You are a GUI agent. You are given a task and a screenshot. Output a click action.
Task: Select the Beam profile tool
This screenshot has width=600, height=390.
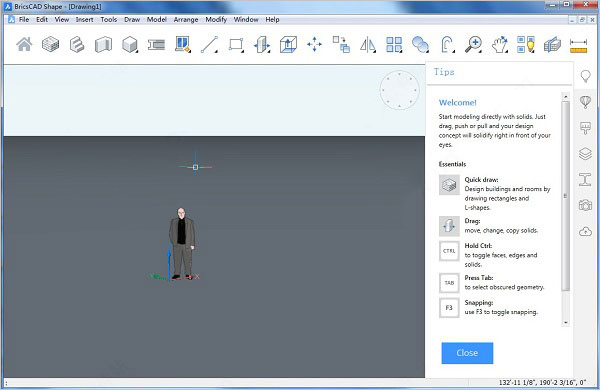pyautogui.click(x=156, y=45)
